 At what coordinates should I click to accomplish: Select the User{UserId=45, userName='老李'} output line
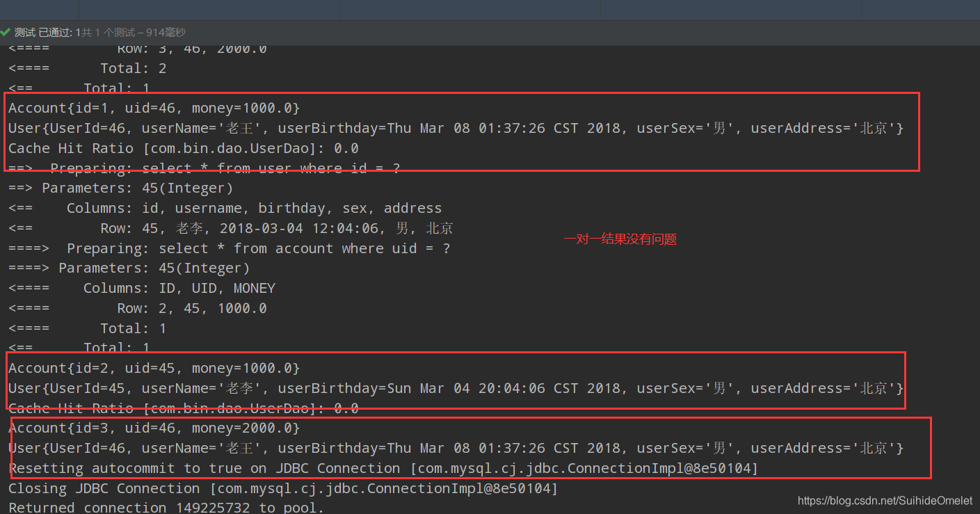(x=456, y=388)
